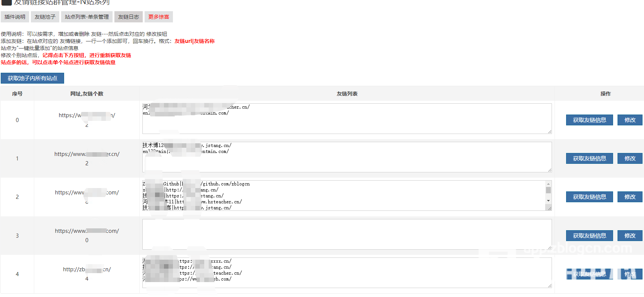Switch to the 友链池子 tab
The image size is (644, 297).
click(x=45, y=17)
